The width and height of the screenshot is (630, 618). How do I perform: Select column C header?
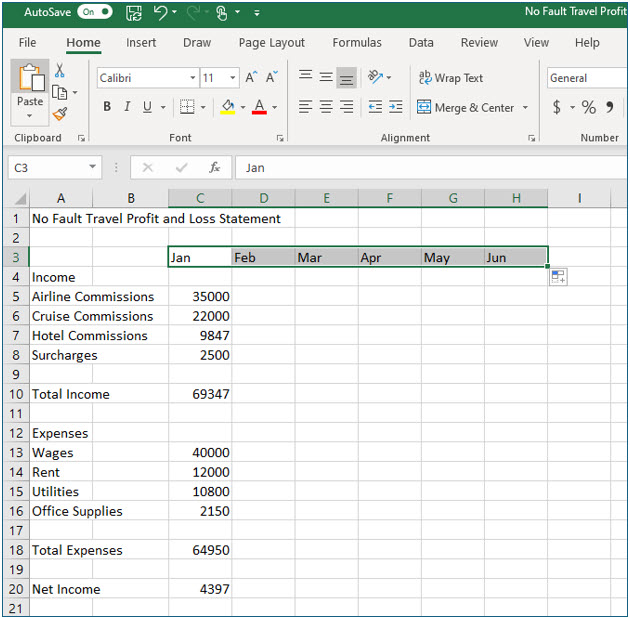coord(200,198)
